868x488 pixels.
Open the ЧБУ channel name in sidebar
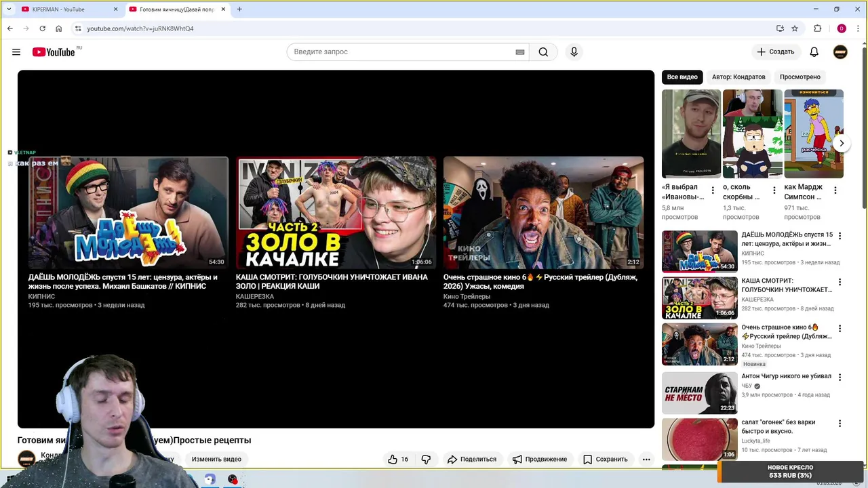point(747,386)
